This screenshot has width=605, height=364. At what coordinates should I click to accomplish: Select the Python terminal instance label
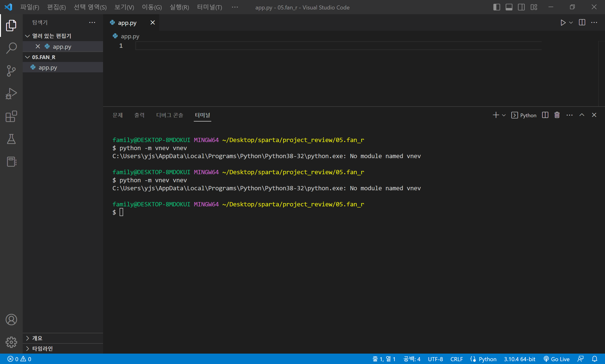coord(524,115)
